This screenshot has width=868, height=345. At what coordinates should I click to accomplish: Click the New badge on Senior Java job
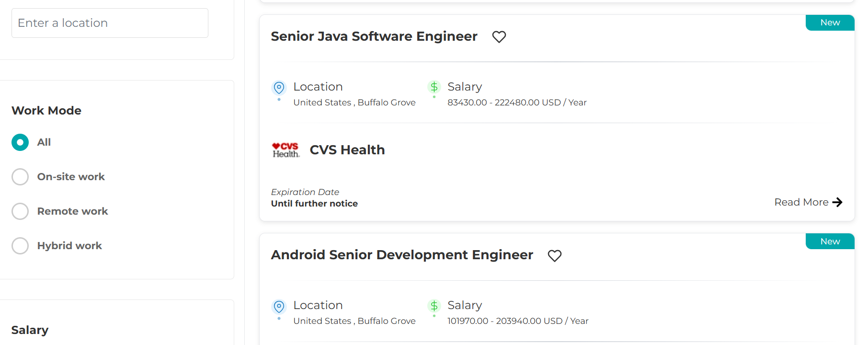pos(830,23)
